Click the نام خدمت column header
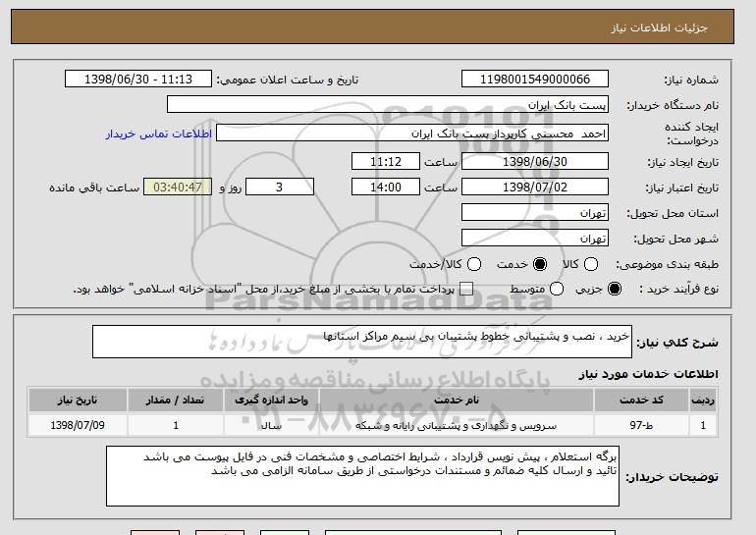The height and width of the screenshot is (535, 756). coord(457,401)
